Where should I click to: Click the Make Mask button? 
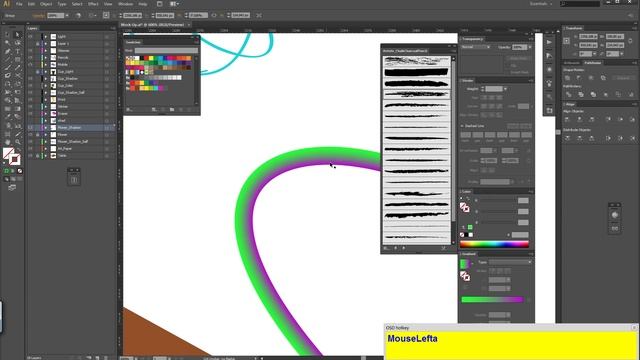click(519, 58)
